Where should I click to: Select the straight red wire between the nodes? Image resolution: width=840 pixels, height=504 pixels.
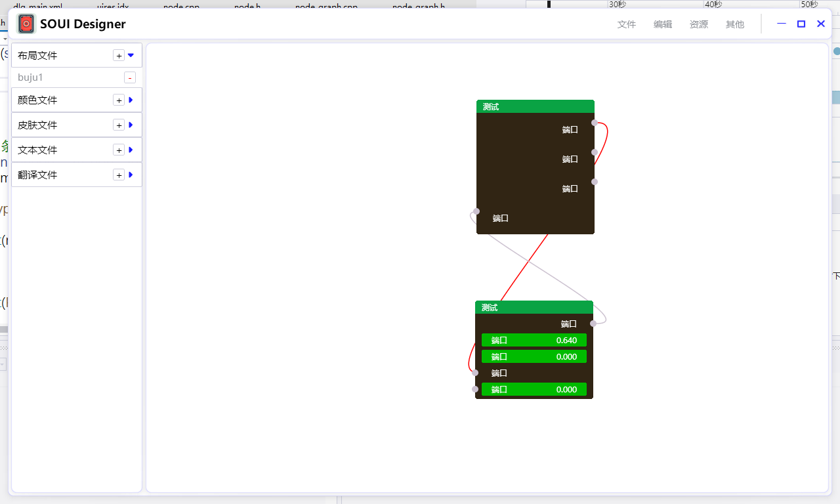click(x=524, y=267)
